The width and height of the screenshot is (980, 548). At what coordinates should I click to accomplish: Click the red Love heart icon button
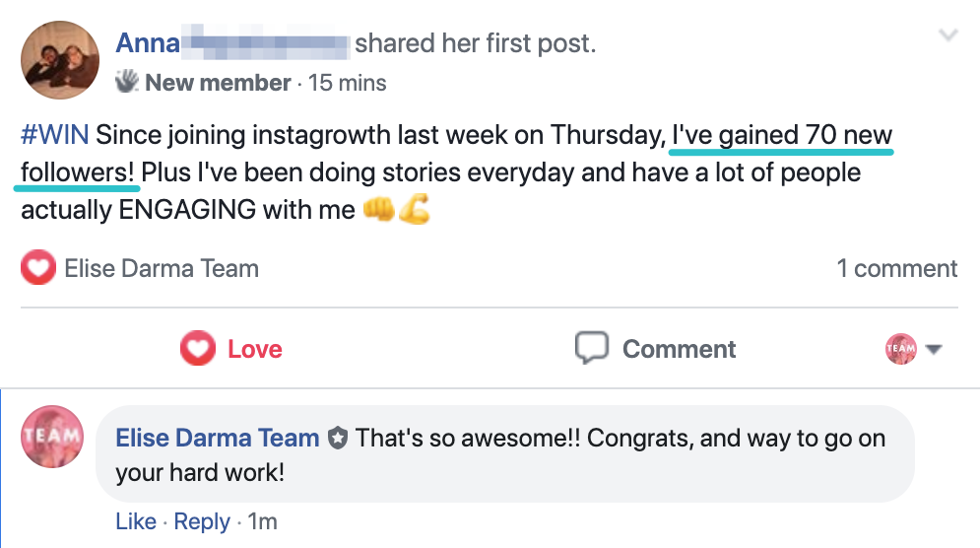[x=197, y=349]
